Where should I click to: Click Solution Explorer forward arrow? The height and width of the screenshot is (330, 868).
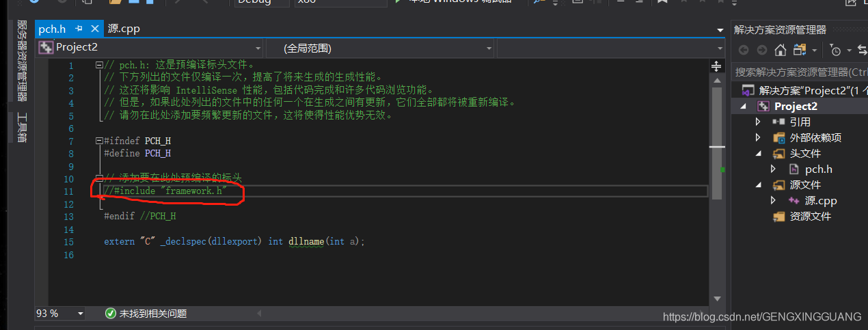coord(762,50)
